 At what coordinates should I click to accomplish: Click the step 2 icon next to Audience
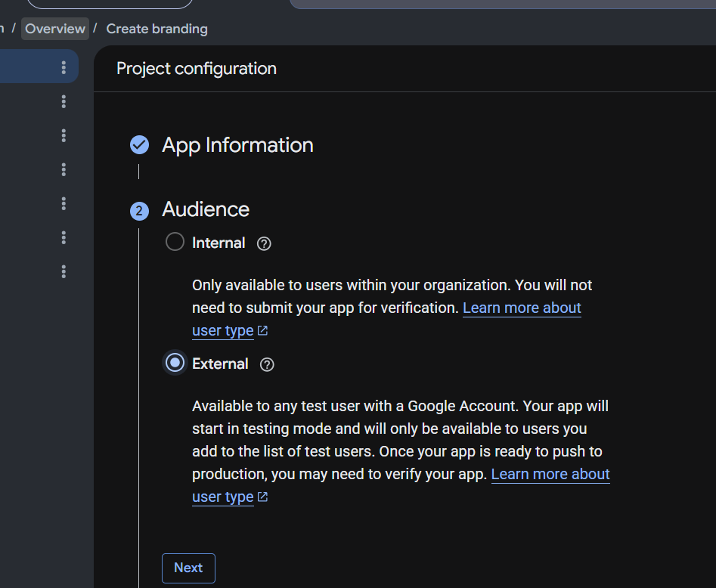point(139,211)
